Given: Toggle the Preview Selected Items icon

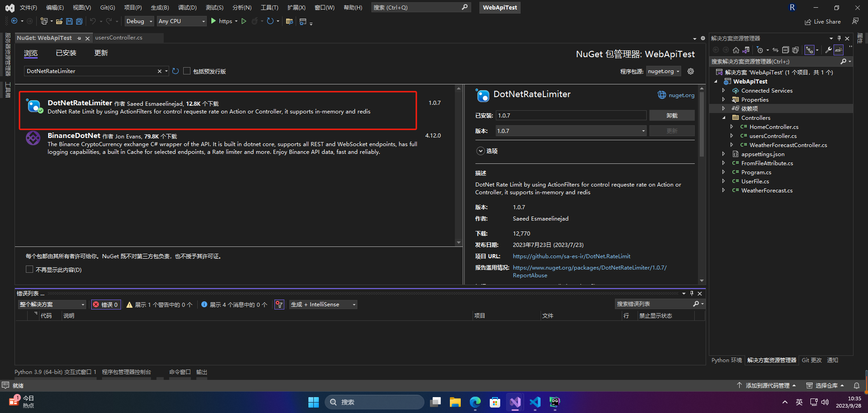Looking at the screenshot, I should tap(839, 50).
